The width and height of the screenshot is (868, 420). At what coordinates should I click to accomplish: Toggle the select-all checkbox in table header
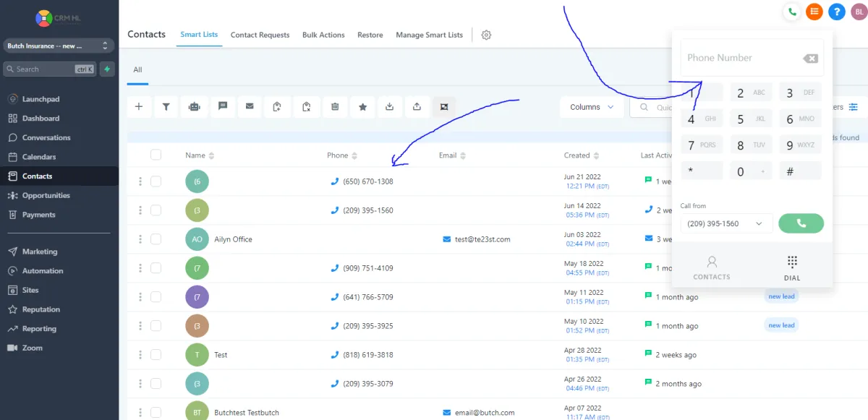(156, 155)
